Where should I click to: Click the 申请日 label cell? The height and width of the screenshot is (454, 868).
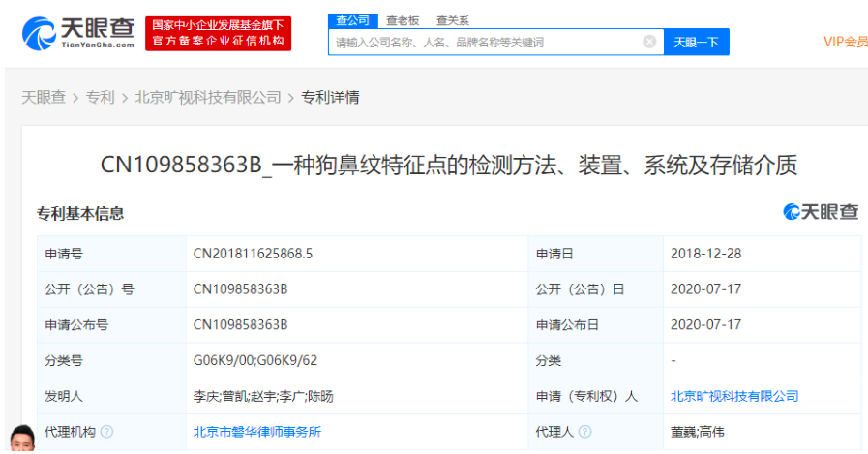[x=596, y=254]
